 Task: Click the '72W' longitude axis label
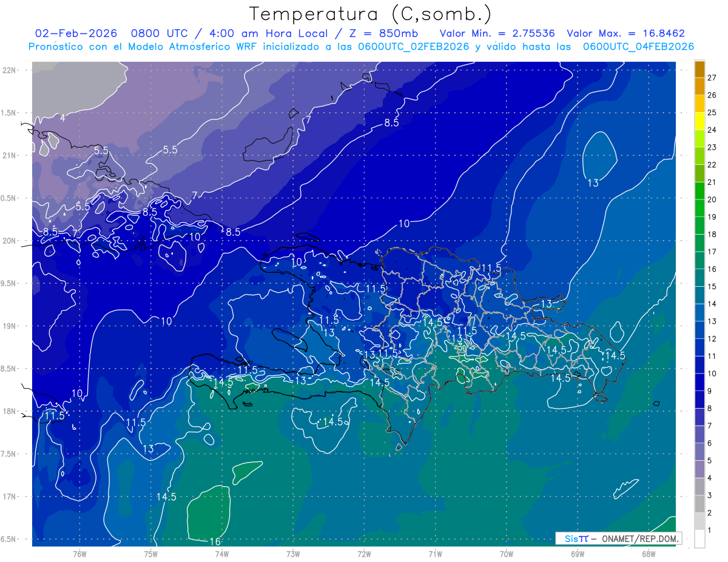tap(364, 554)
